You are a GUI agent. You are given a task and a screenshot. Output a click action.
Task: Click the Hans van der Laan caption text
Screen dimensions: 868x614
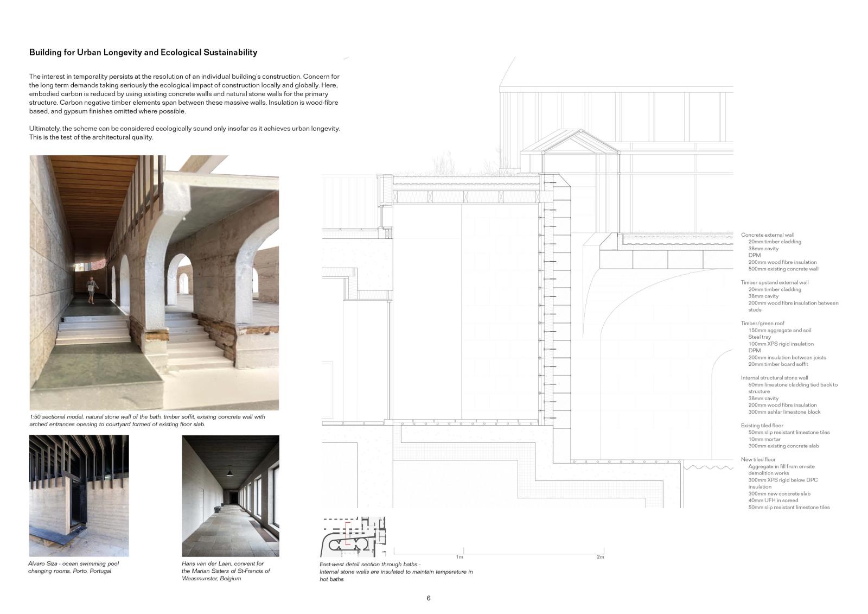[x=226, y=571]
